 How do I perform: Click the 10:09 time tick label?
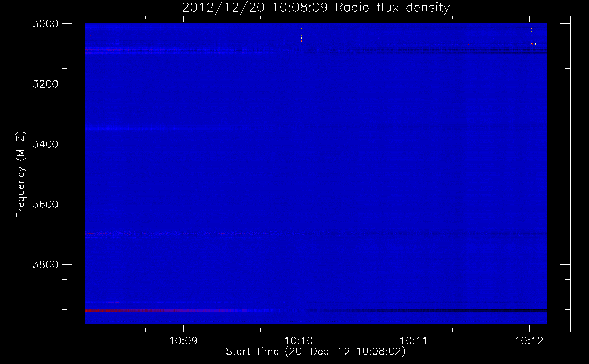(x=183, y=341)
